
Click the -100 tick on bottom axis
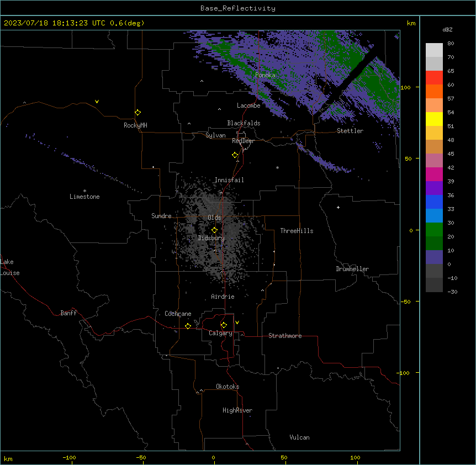(69, 458)
